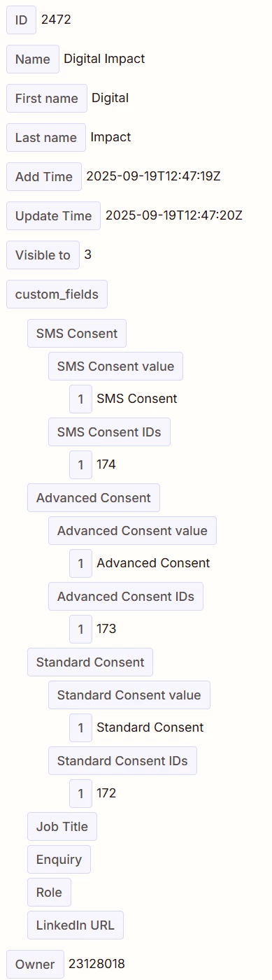Select the Last name label
This screenshot has width=272, height=980.
click(x=46, y=138)
